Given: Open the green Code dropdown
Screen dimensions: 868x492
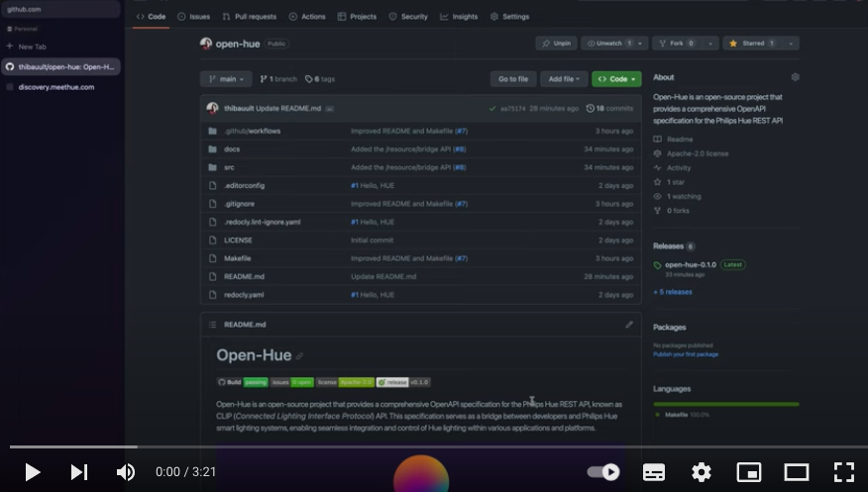Looking at the screenshot, I should click(616, 79).
